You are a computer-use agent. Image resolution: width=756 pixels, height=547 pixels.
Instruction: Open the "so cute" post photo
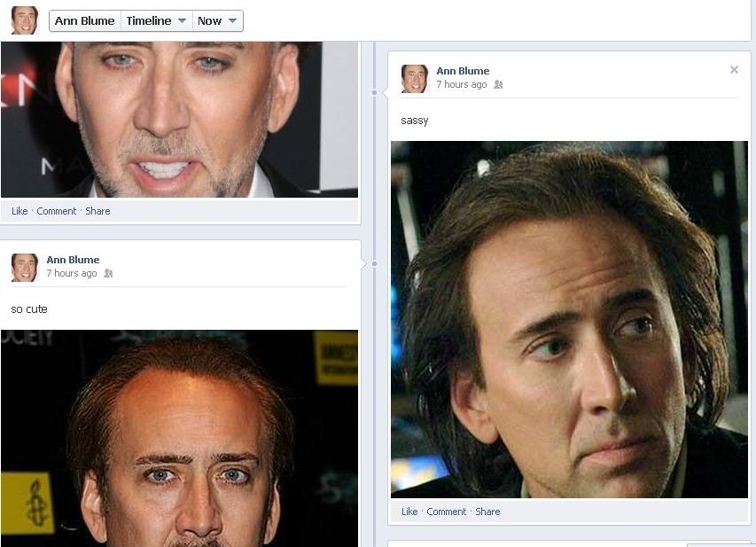coord(179,438)
